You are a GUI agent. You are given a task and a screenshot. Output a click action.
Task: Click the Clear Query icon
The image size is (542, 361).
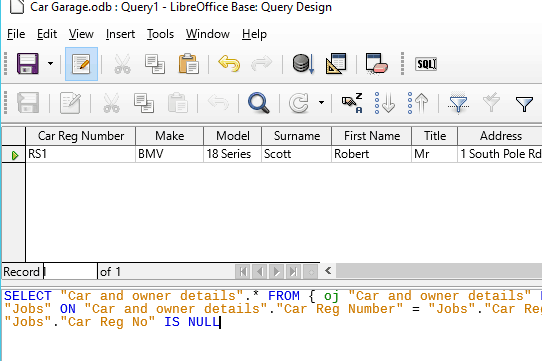377,64
